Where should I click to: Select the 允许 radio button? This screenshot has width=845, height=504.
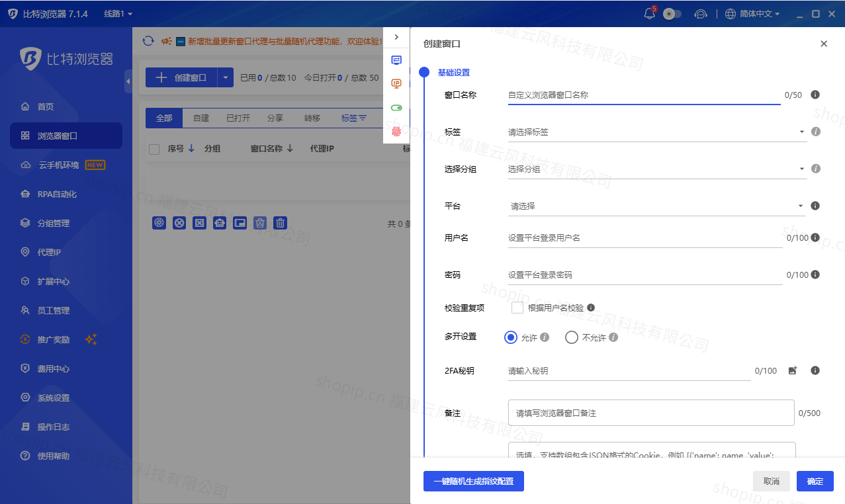point(510,337)
